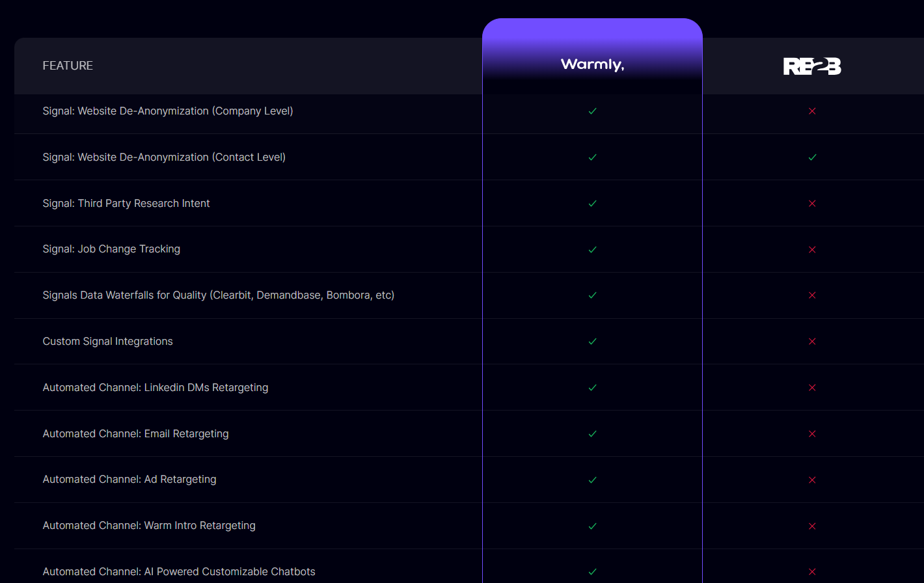Click RB2B cross for Linkedin DMs Retargeting
This screenshot has height=583, width=924.
tap(812, 388)
